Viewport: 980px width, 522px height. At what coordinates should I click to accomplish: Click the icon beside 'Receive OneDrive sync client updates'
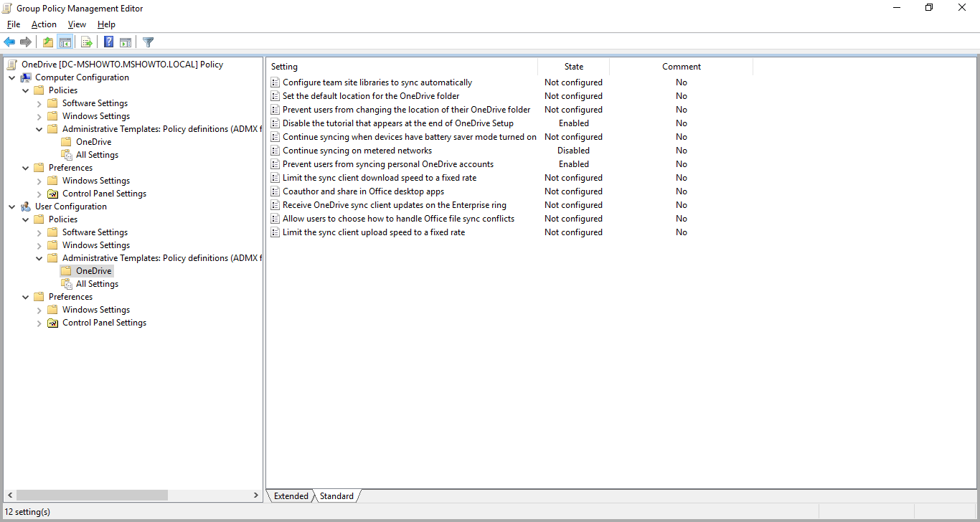click(275, 205)
